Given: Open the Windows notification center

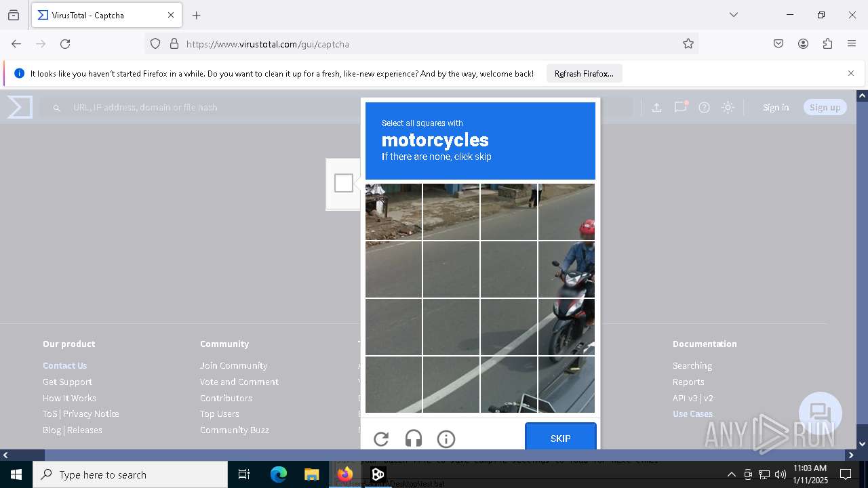Looking at the screenshot, I should (846, 474).
